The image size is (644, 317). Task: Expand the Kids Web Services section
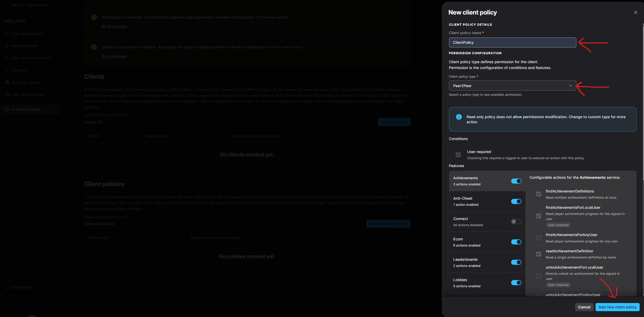point(53,95)
